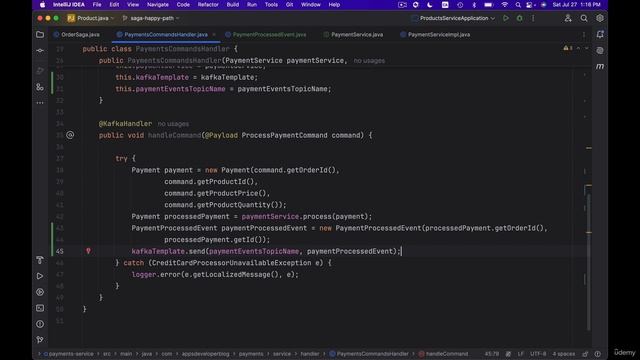
Task: Click the gutter icon beside handleCommand line
Action: point(70,135)
